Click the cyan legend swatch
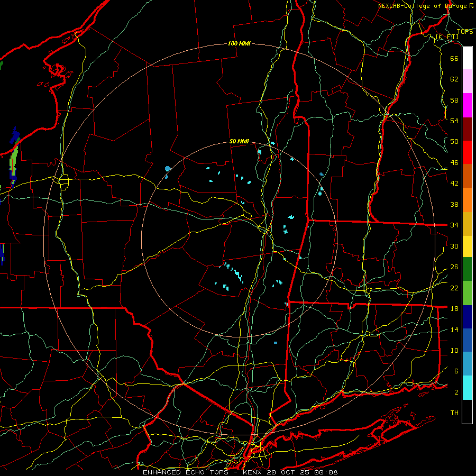 467,388
